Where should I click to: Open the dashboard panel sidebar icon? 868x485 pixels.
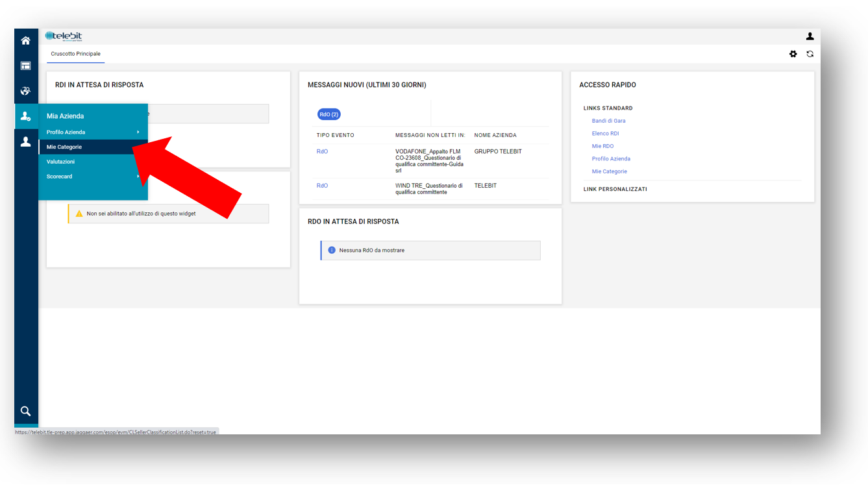[26, 66]
